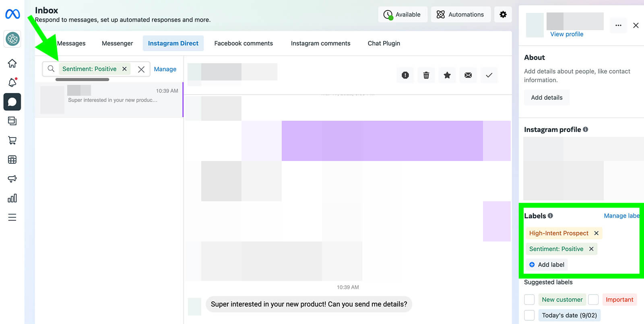Open the Inbox chat bubble icon
The height and width of the screenshot is (324, 644).
tap(12, 102)
